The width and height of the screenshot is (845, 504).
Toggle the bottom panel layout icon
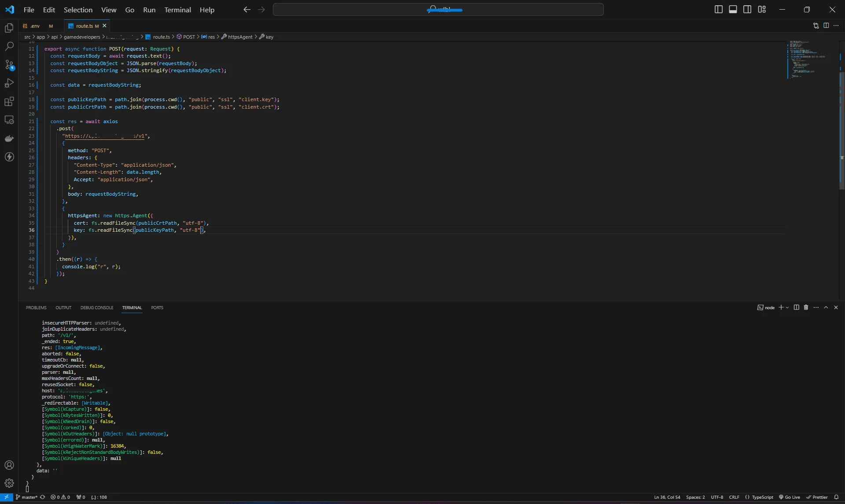point(733,10)
